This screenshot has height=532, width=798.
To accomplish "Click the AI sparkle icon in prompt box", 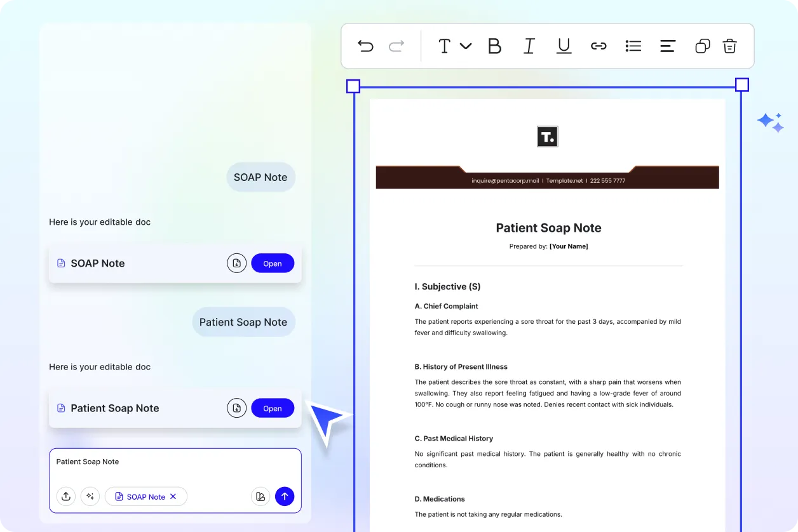I will point(90,496).
